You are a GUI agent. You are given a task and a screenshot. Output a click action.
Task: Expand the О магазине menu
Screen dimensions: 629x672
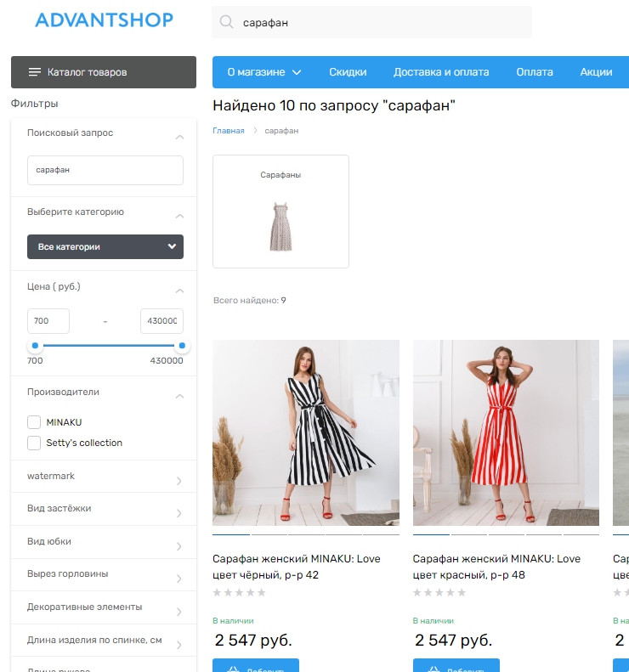point(264,72)
